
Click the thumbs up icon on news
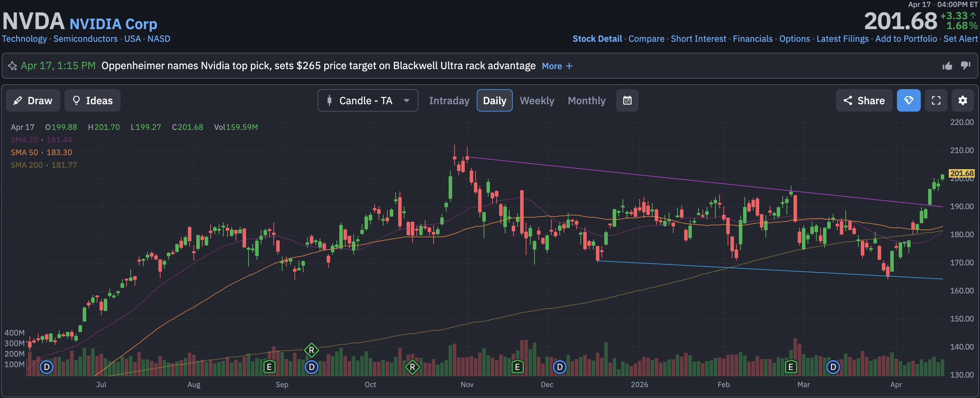click(947, 66)
